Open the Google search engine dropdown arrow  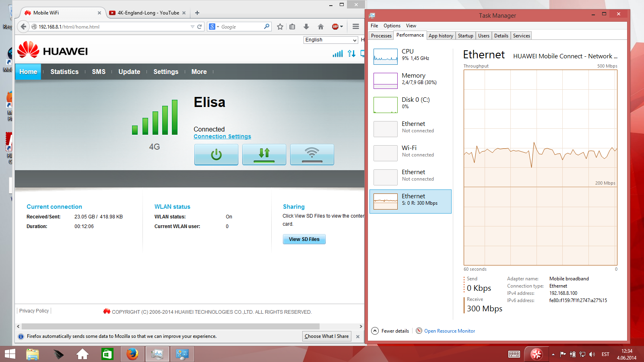click(x=218, y=27)
